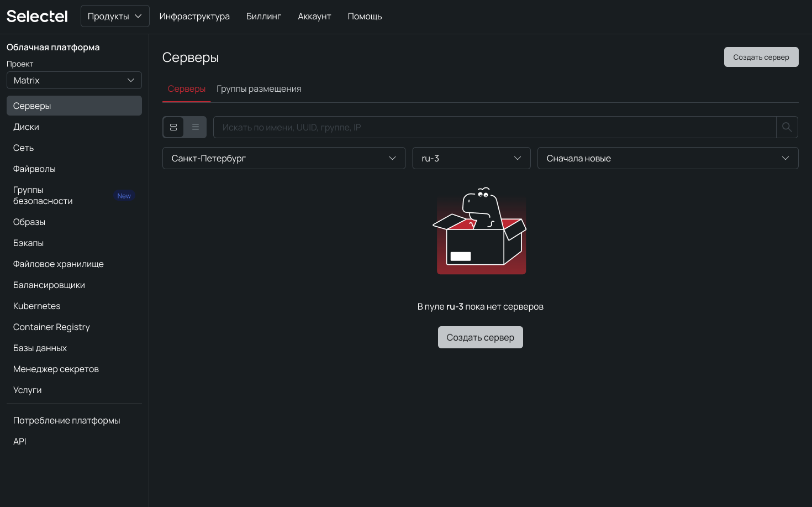The width and height of the screenshot is (812, 507).
Task: Open Потребление платформы
Action: (x=74, y=420)
